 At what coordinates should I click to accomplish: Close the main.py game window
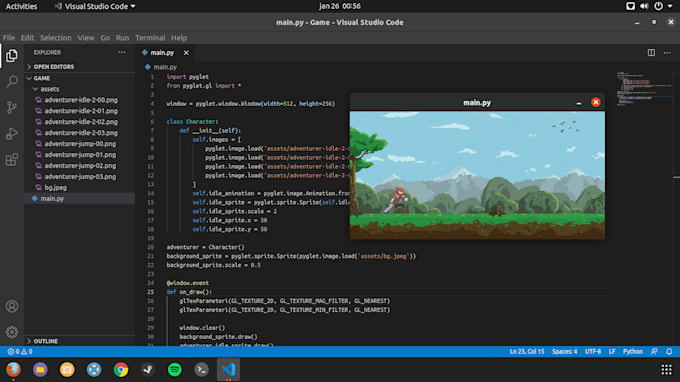pyautogui.click(x=595, y=102)
